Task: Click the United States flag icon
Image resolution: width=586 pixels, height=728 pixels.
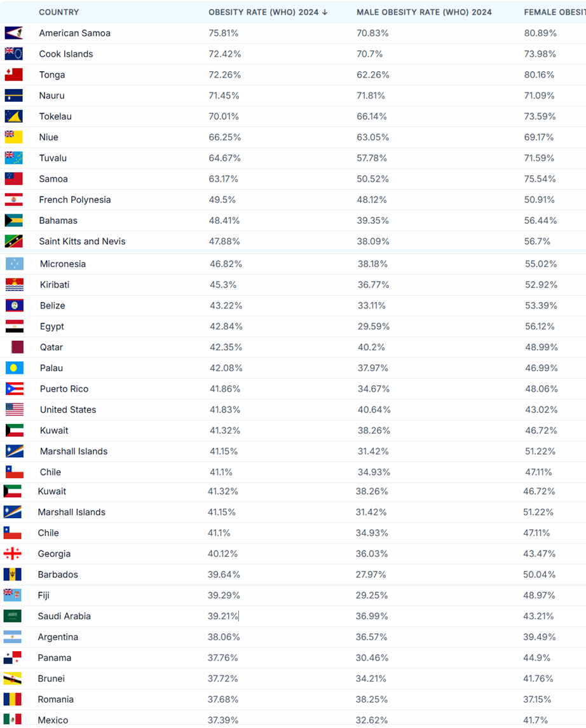Action: (15, 409)
